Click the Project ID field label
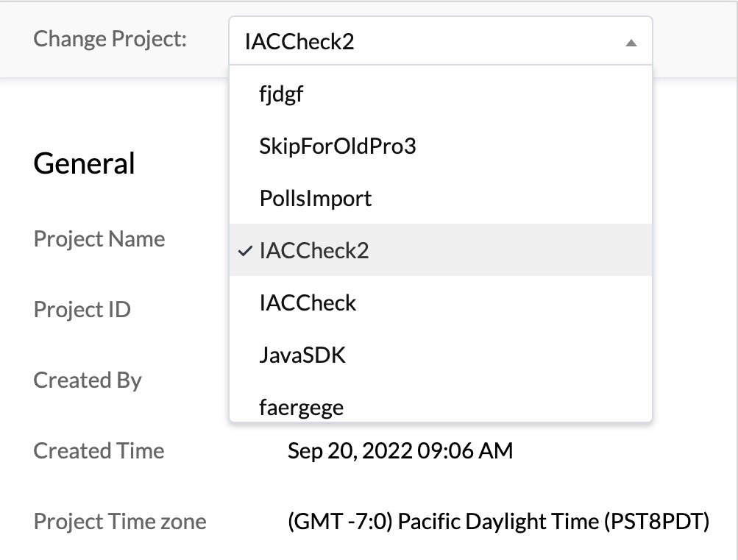This screenshot has width=738, height=560. coord(82,310)
